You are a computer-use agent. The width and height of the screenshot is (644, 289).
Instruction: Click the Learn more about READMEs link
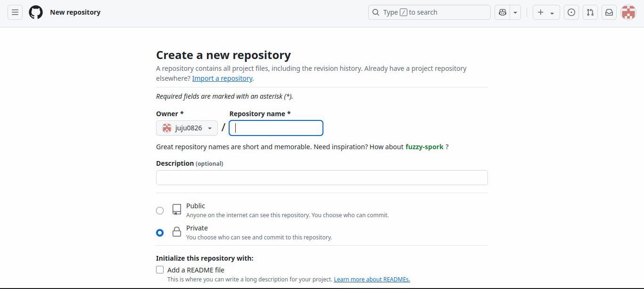tap(372, 279)
